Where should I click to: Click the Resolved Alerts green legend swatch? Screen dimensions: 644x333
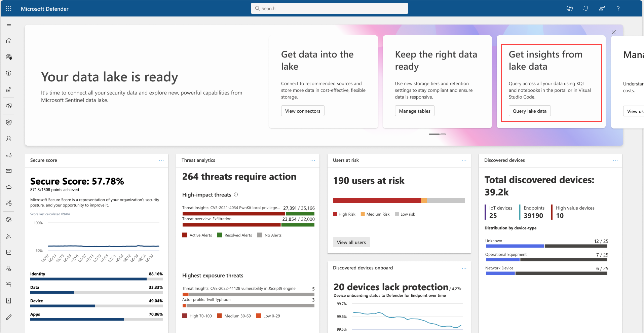pos(220,235)
